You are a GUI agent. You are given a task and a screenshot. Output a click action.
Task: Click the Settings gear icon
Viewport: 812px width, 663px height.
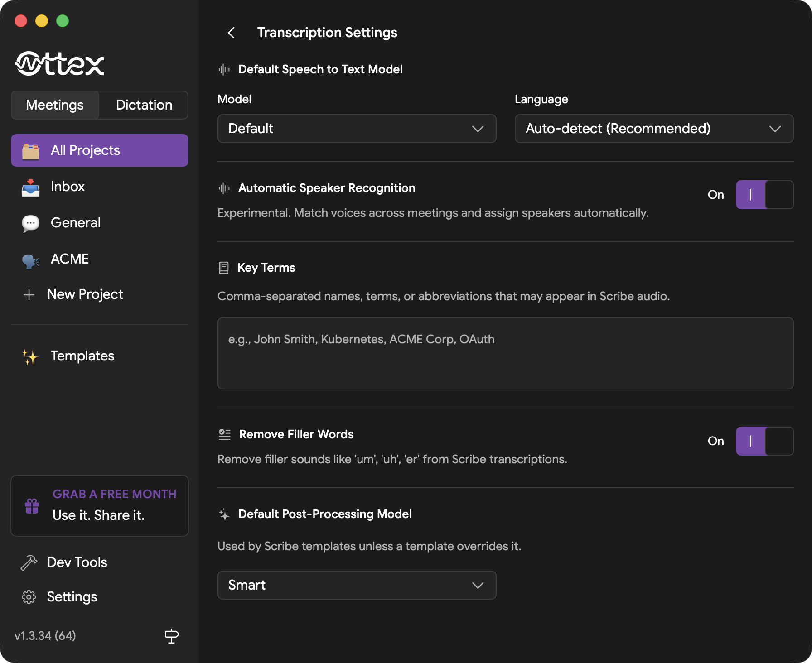click(x=29, y=597)
